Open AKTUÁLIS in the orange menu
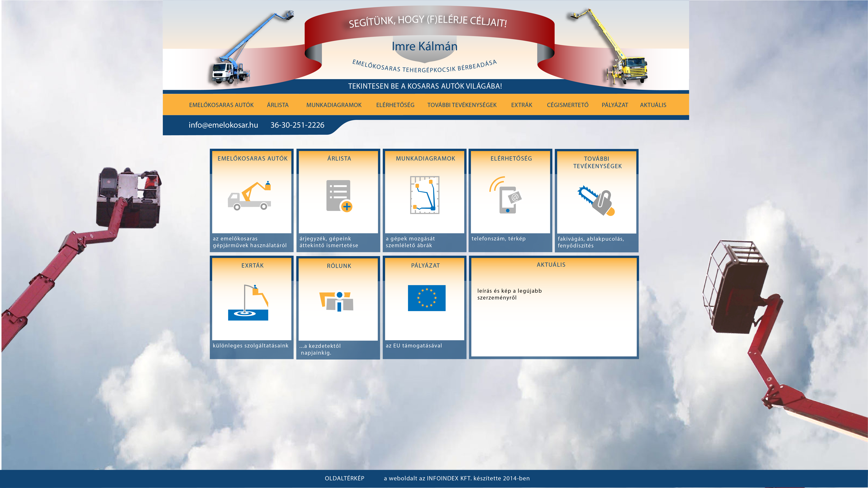Viewport: 868px width, 488px height. [x=653, y=105]
